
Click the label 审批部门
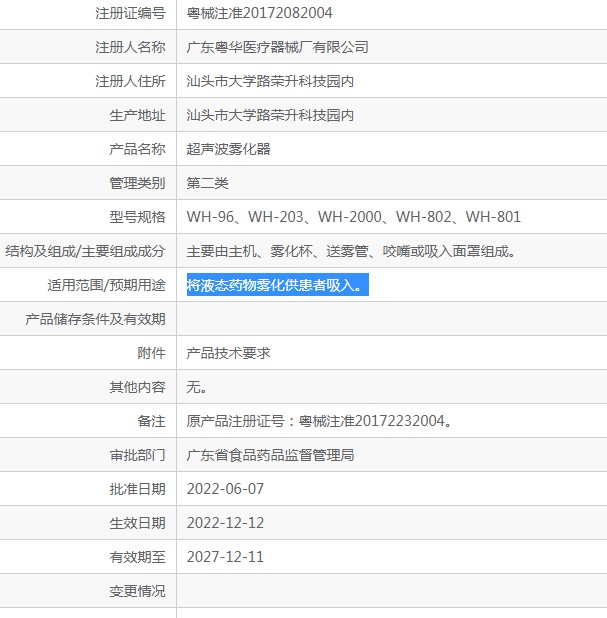click(137, 455)
